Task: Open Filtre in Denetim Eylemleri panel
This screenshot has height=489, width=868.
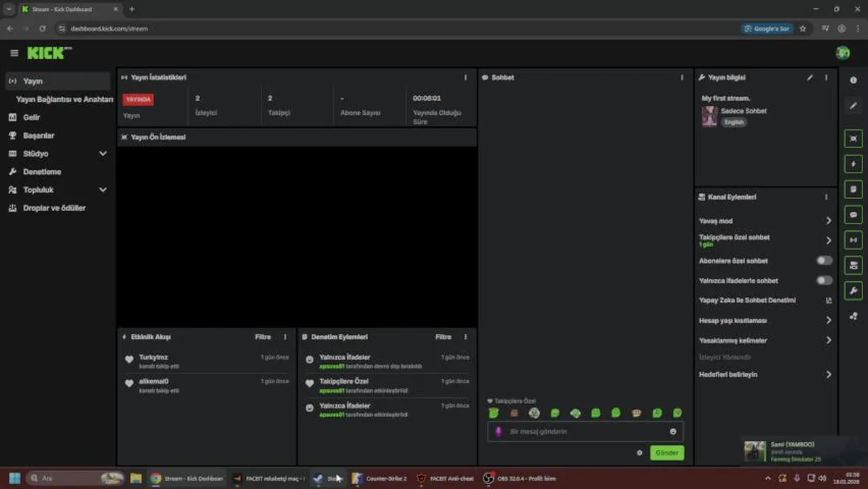Action: coord(443,337)
